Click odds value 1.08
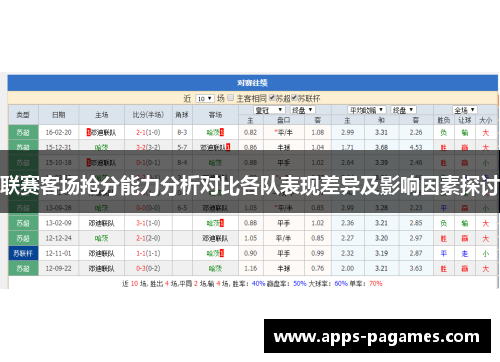The width and height of the screenshot is (500, 362). (318, 132)
